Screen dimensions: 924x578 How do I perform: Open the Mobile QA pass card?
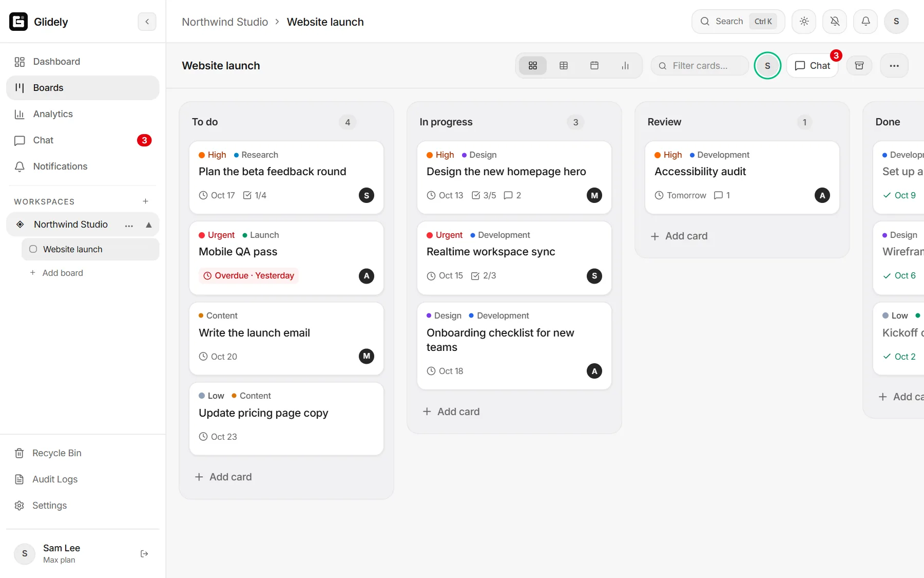tap(286, 258)
